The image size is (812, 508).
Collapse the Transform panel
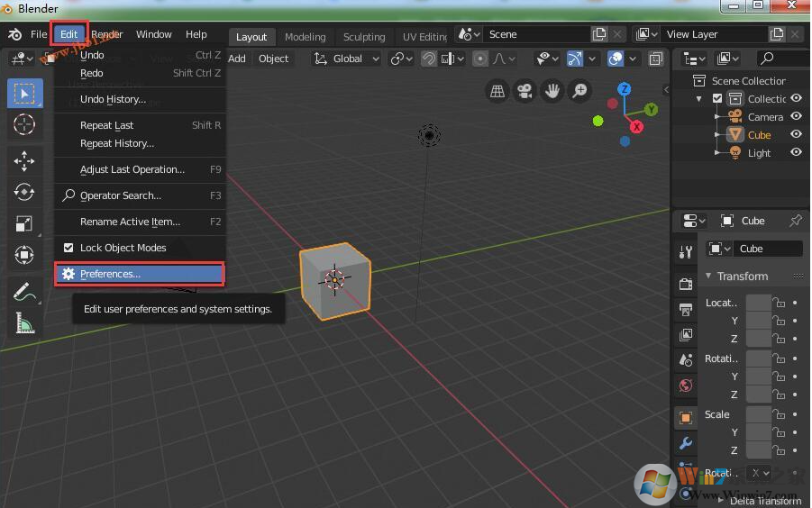[x=708, y=277]
